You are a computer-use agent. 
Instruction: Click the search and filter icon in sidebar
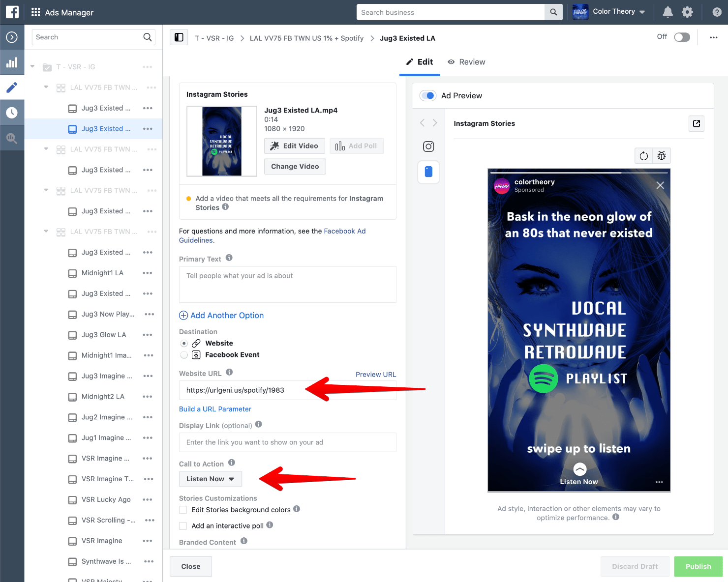click(x=12, y=138)
